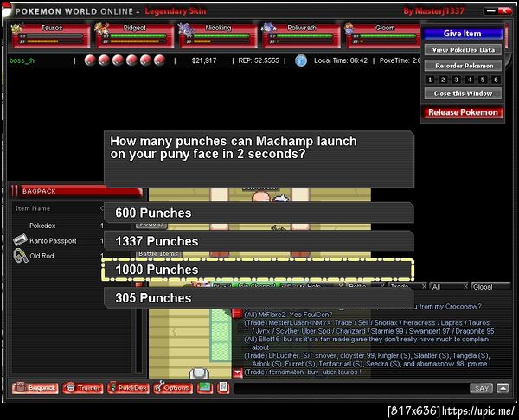The height and width of the screenshot is (420, 519).
Task: Switch to the Battle chat tab
Action: tap(362, 286)
